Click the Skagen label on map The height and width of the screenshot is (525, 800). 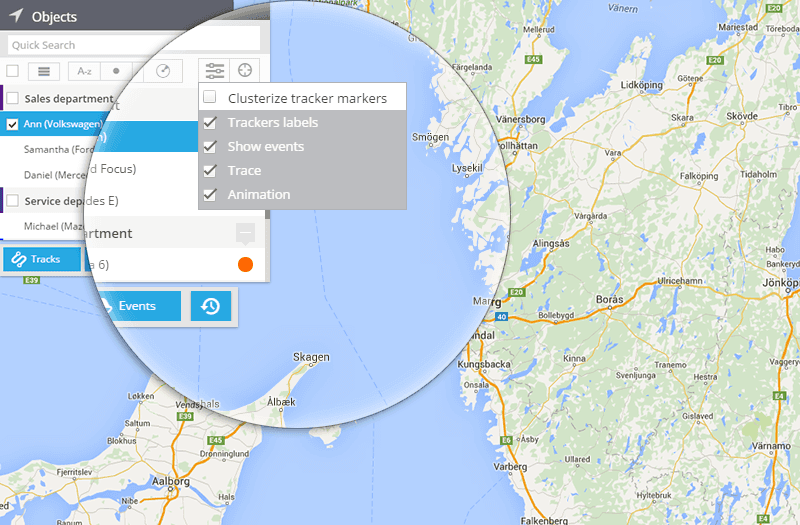pyautogui.click(x=311, y=357)
